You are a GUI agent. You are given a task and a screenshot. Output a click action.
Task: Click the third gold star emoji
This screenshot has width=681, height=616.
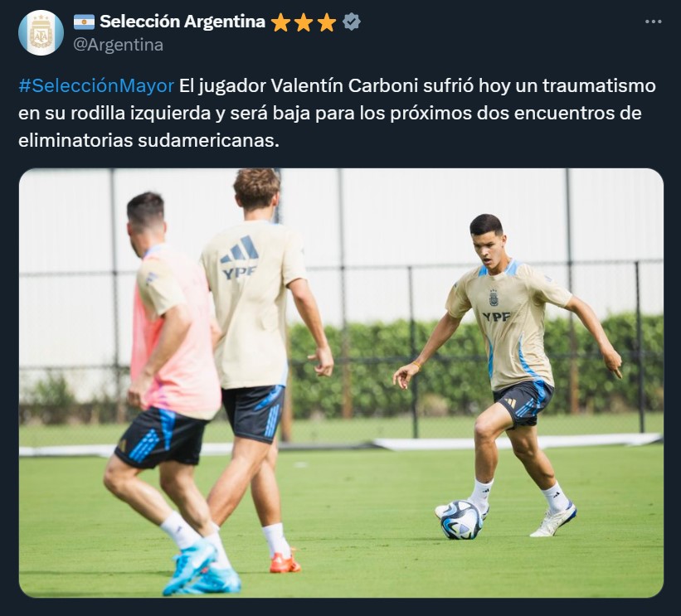coord(327,22)
